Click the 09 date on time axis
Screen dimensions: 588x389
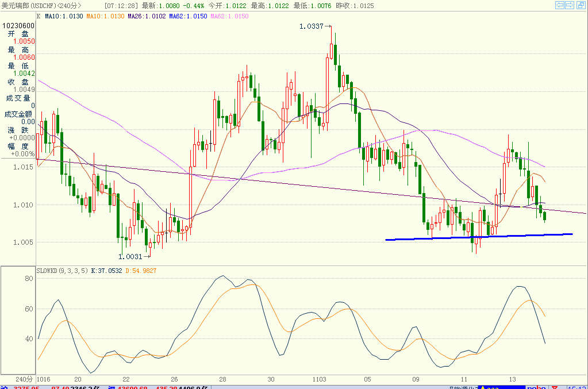pyautogui.click(x=416, y=379)
